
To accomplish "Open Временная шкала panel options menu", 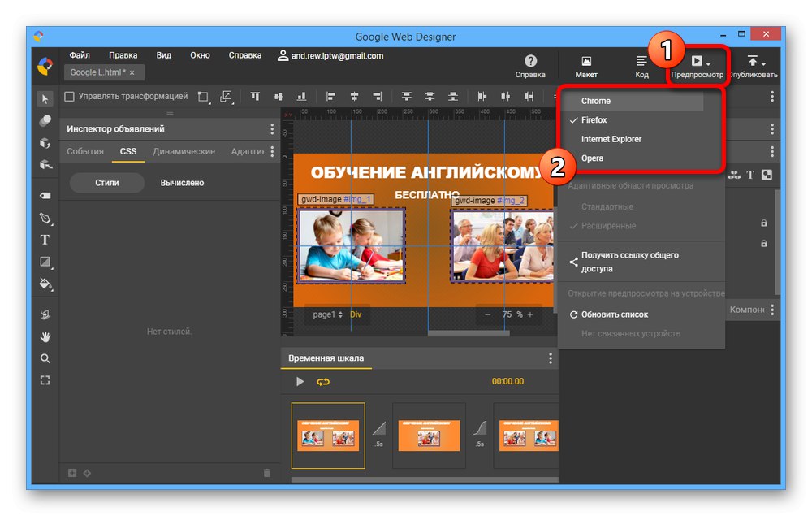I will 550,358.
